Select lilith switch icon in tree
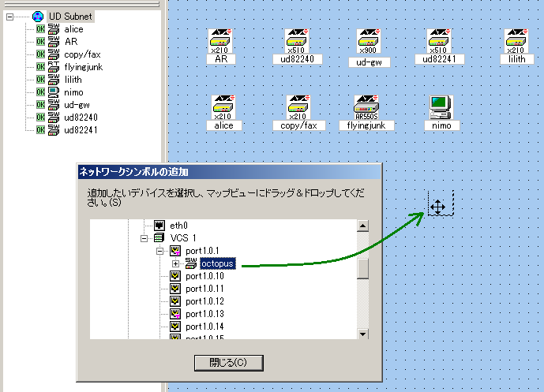 pos(54,80)
